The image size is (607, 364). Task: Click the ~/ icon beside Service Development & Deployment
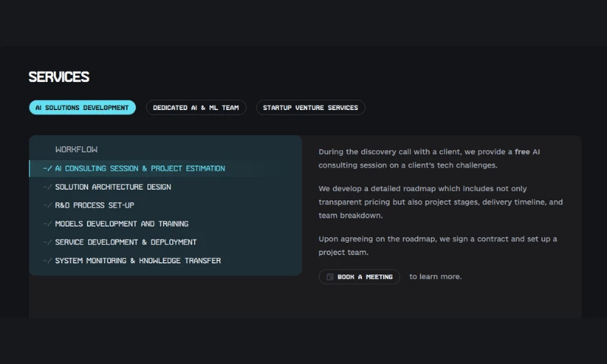coord(47,243)
